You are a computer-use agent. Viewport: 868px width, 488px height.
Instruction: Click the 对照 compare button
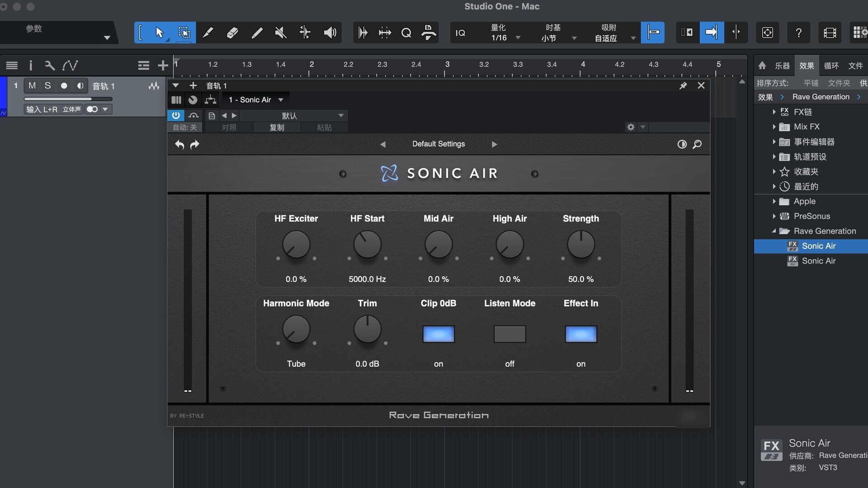(x=229, y=127)
